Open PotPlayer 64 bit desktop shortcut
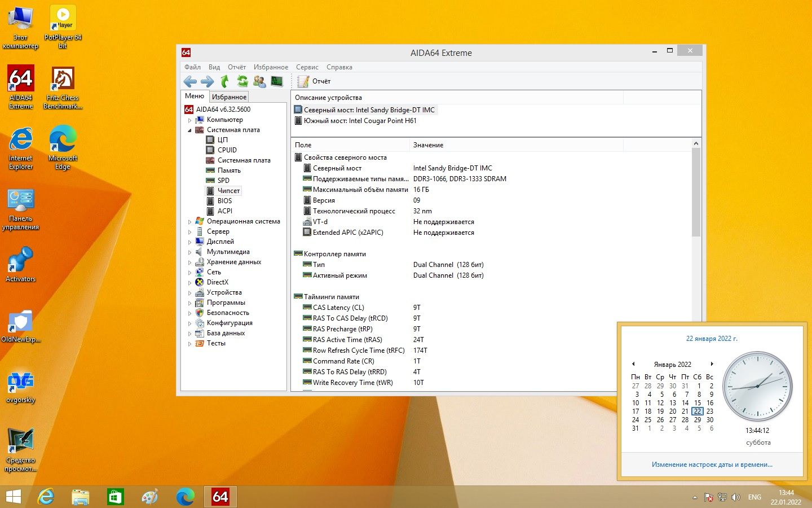Screen dimensions: 812x508 point(63,27)
